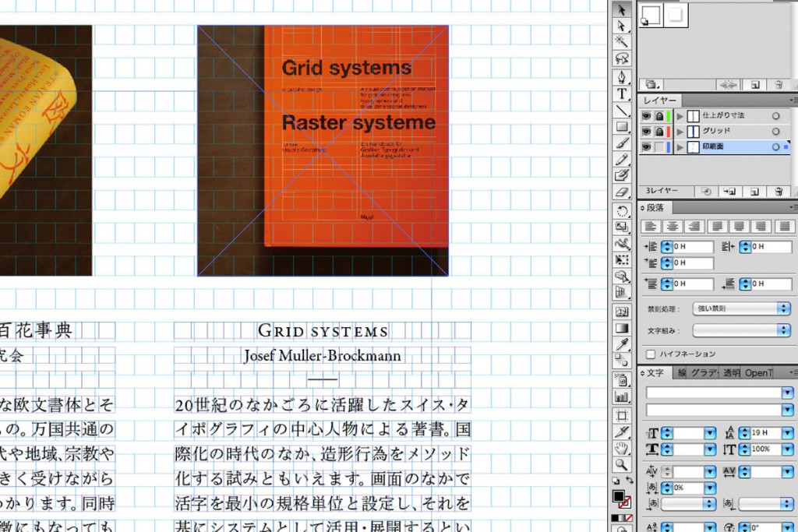
Task: Toggle lock box on 印刷面 layer
Action: (x=659, y=147)
